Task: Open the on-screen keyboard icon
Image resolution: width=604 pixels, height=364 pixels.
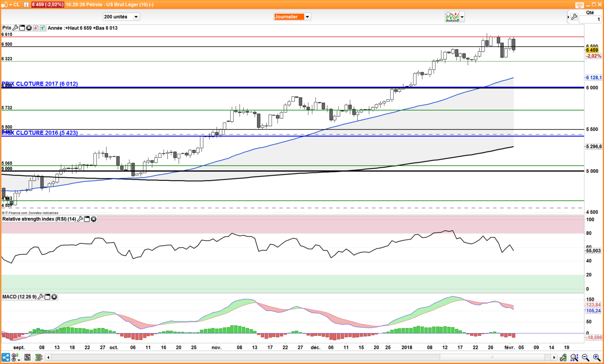Action: (580, 5)
